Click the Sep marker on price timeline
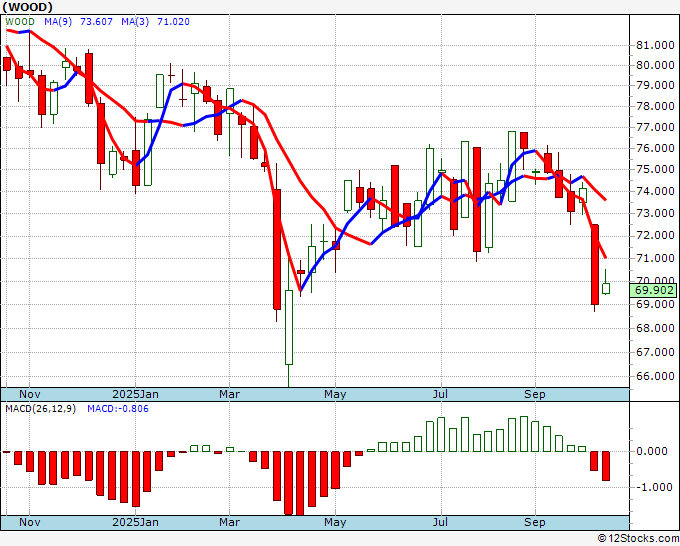The height and width of the screenshot is (546, 680). point(535,394)
